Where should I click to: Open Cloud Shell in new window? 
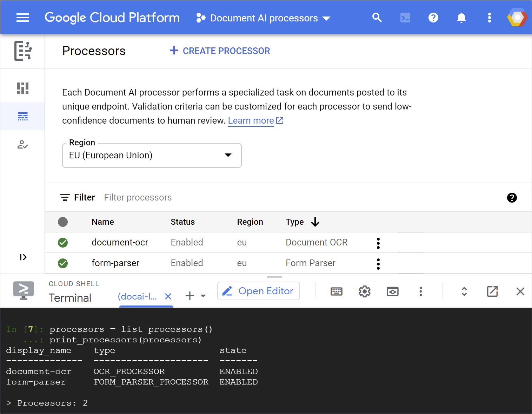click(492, 291)
